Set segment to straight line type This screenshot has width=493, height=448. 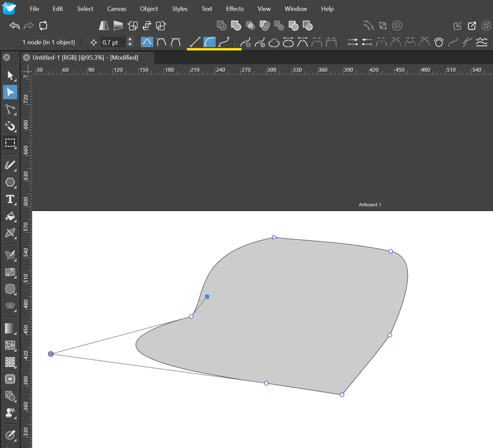coord(195,42)
